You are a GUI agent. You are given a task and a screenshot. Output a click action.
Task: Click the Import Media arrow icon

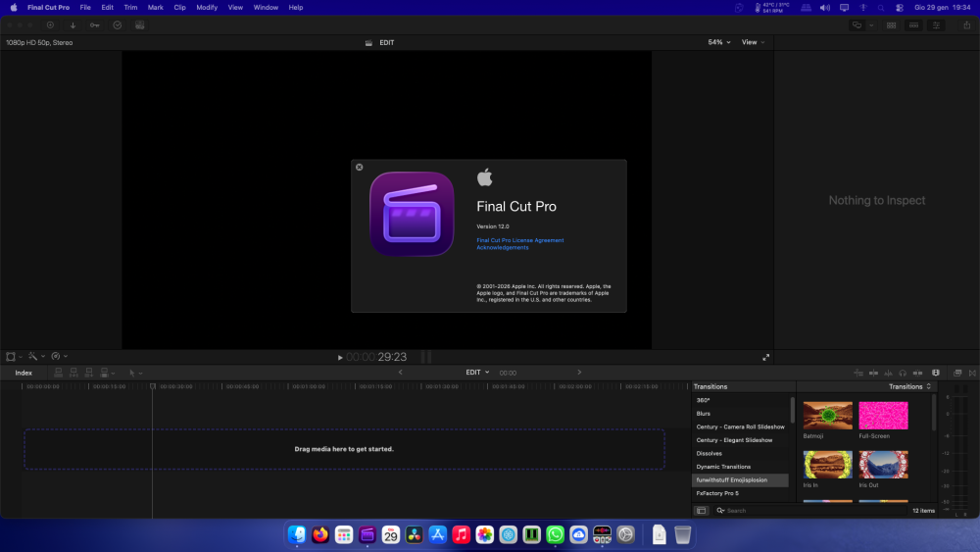point(73,25)
